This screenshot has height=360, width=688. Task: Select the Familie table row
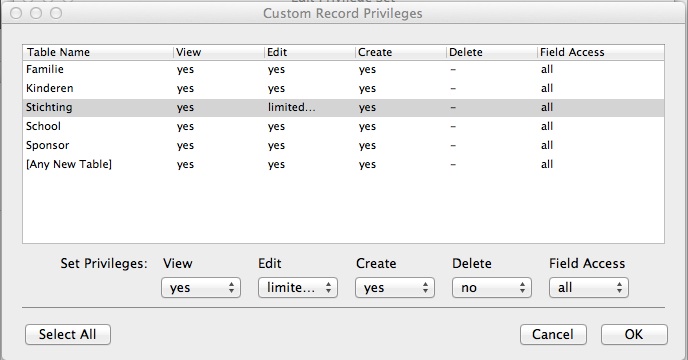click(x=343, y=69)
